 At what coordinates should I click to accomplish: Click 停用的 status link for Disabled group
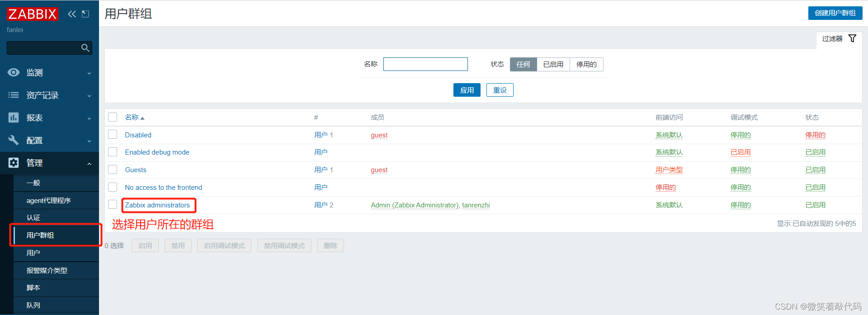[x=815, y=135]
